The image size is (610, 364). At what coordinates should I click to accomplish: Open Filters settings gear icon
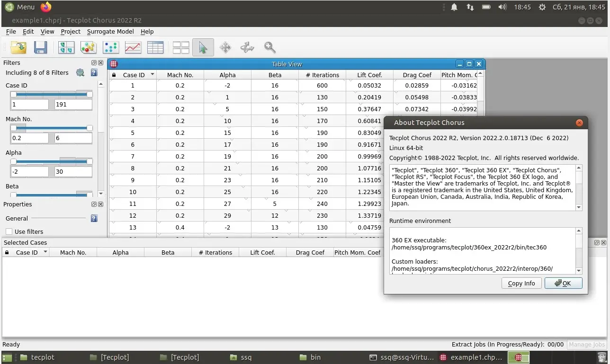tap(80, 72)
